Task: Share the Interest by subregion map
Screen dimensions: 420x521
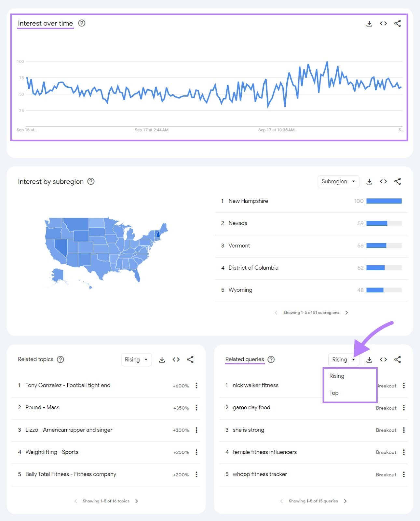Action: [x=398, y=181]
